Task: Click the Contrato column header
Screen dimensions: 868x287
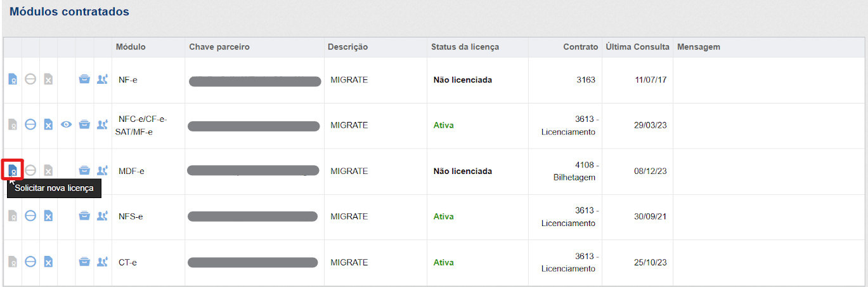Action: tap(580, 47)
